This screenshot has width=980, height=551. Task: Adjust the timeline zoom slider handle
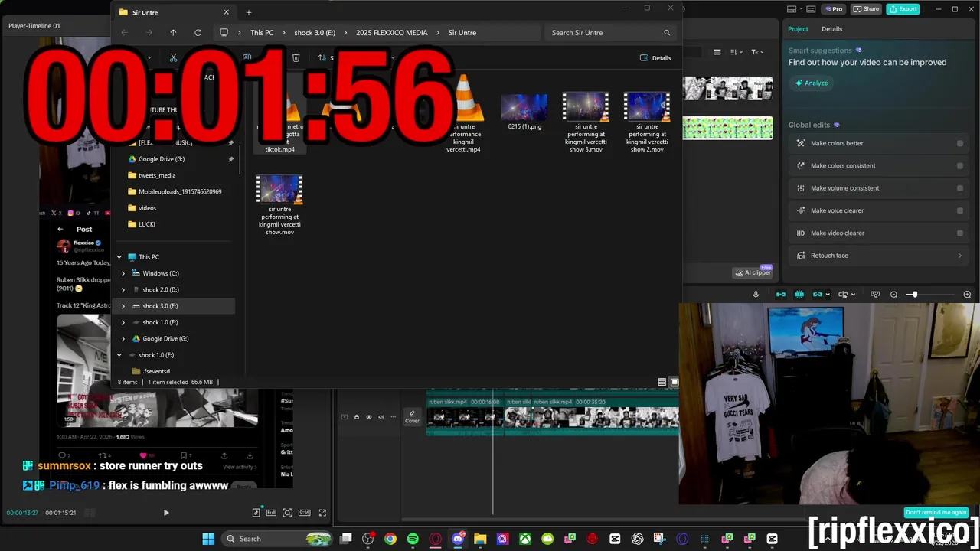tap(913, 295)
